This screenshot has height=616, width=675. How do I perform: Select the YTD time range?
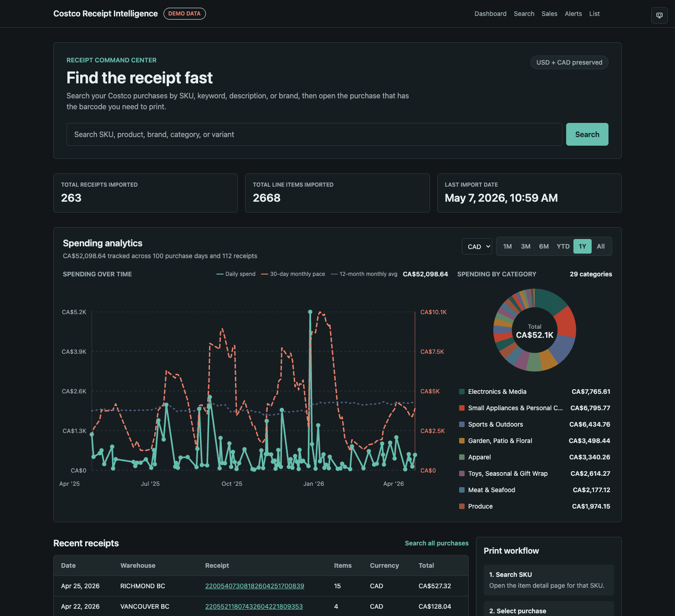[x=563, y=246]
